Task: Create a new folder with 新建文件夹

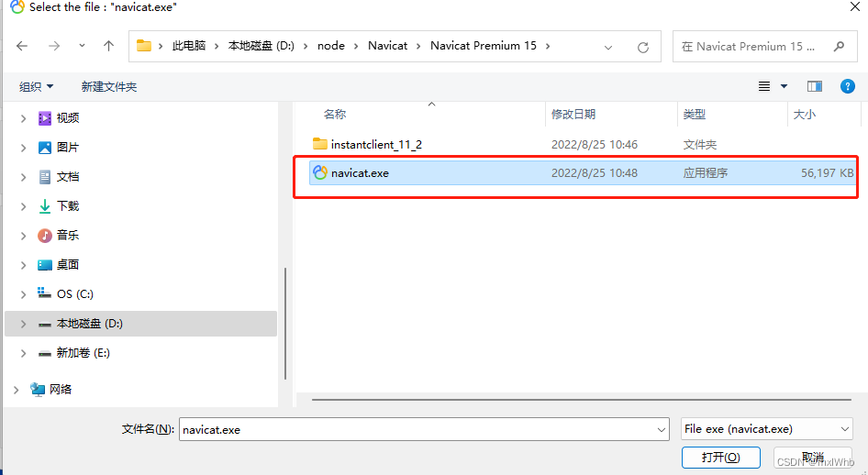Action: click(109, 86)
